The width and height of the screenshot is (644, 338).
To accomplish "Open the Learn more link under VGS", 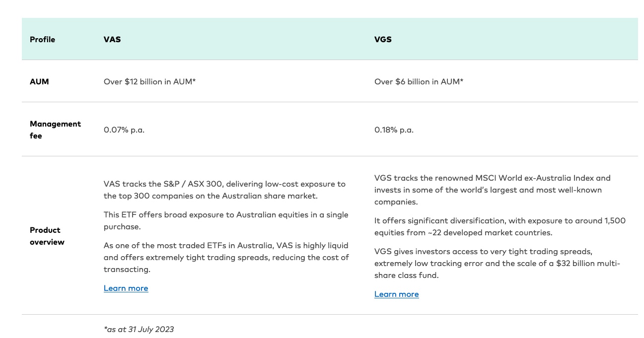I will 396,294.
